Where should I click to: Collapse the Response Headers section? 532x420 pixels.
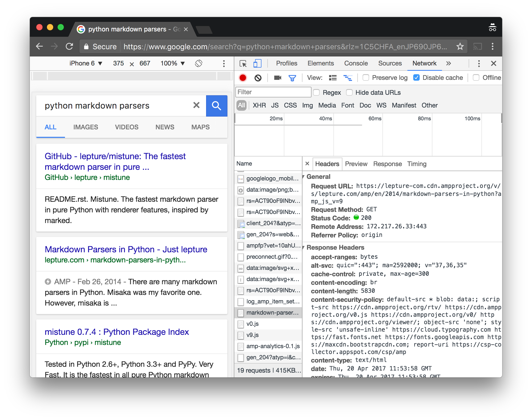(304, 248)
